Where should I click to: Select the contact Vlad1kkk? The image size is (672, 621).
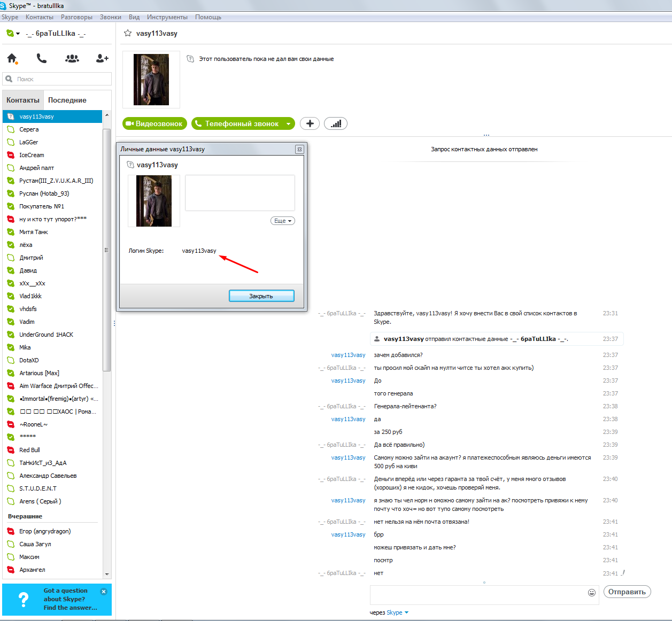[x=52, y=296]
